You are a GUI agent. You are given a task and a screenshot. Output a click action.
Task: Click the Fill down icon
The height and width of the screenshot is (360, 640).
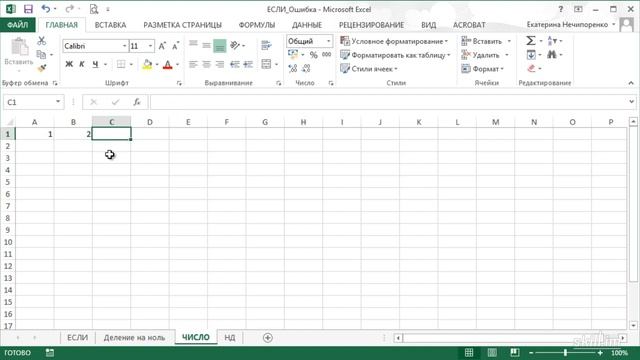point(531,55)
